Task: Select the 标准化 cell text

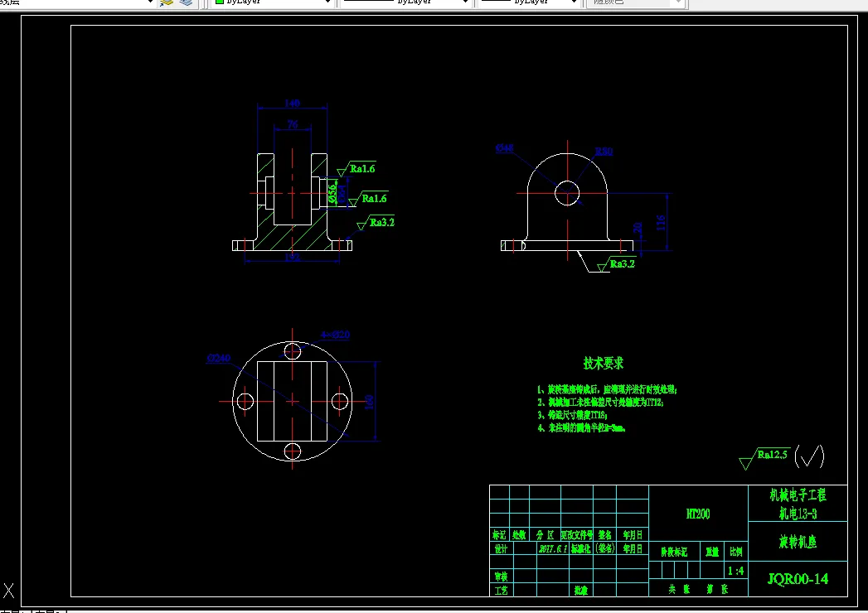Action: pyautogui.click(x=581, y=549)
